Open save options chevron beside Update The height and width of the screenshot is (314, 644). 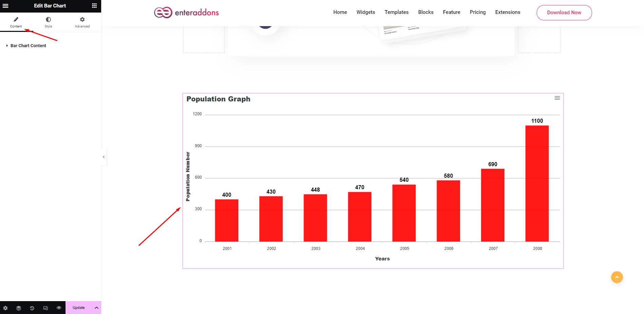[96, 308]
